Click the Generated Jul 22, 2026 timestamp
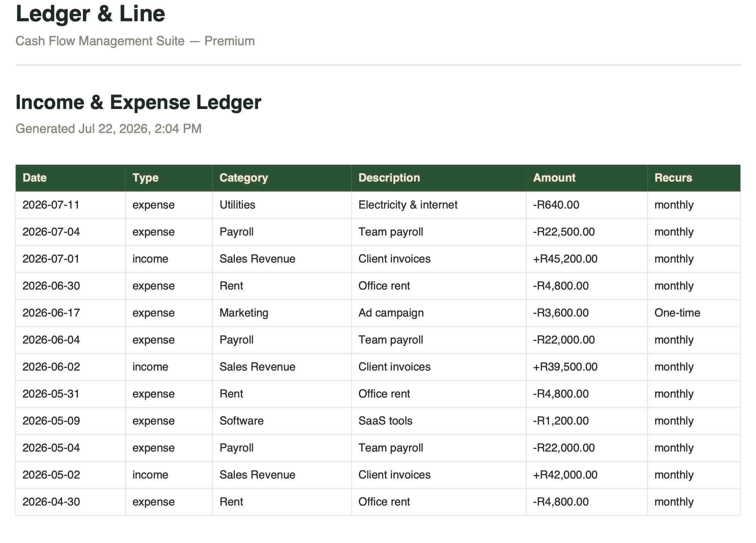 [109, 129]
